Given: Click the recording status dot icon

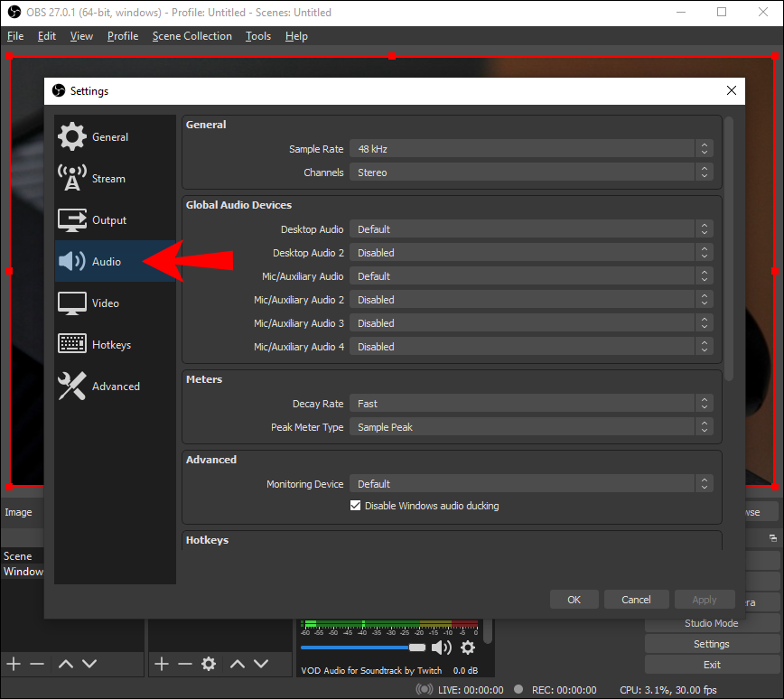Looking at the screenshot, I should (518, 689).
